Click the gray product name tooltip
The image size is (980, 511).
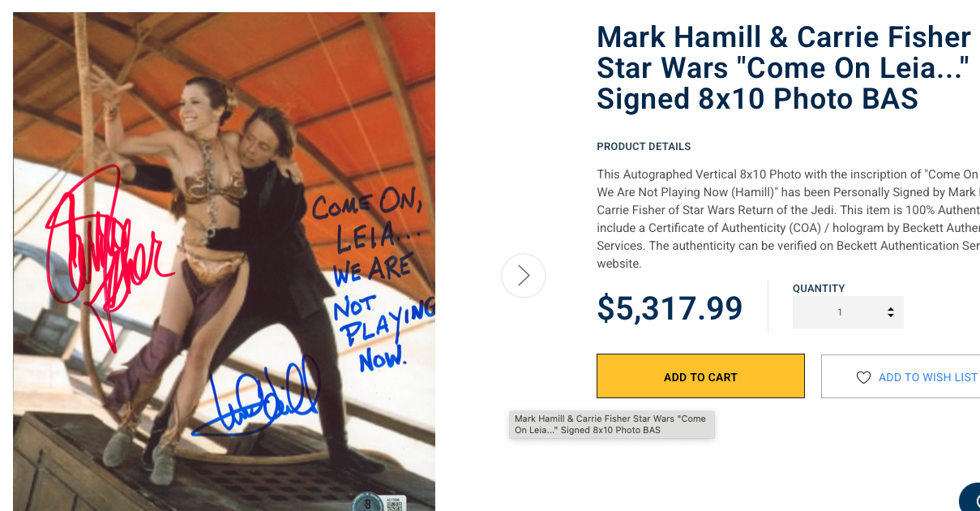(612, 424)
